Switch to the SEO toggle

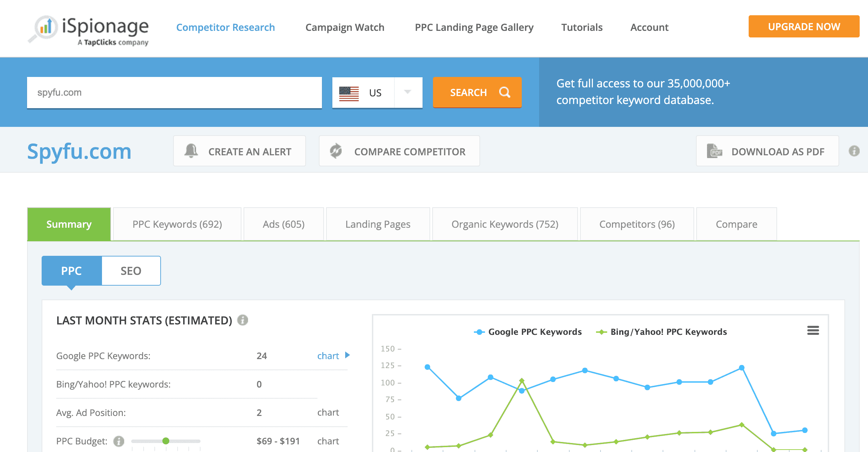(x=131, y=270)
